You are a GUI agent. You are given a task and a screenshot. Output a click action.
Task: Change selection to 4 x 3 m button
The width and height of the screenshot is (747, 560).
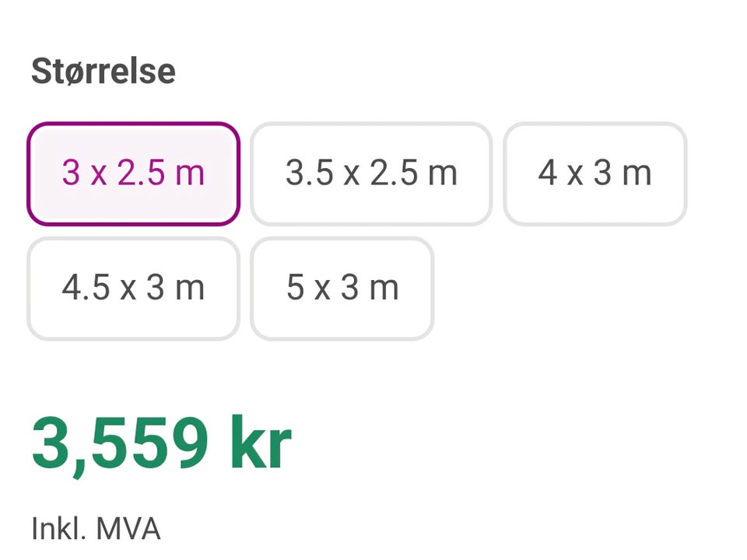coord(595,173)
